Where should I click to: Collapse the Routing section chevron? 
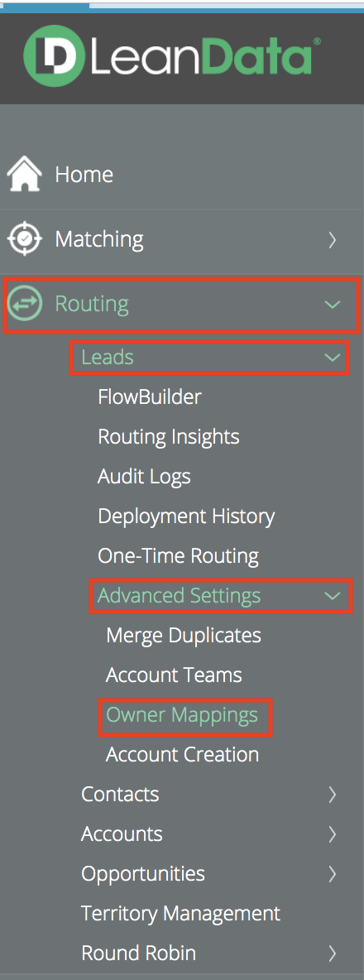coord(333,305)
